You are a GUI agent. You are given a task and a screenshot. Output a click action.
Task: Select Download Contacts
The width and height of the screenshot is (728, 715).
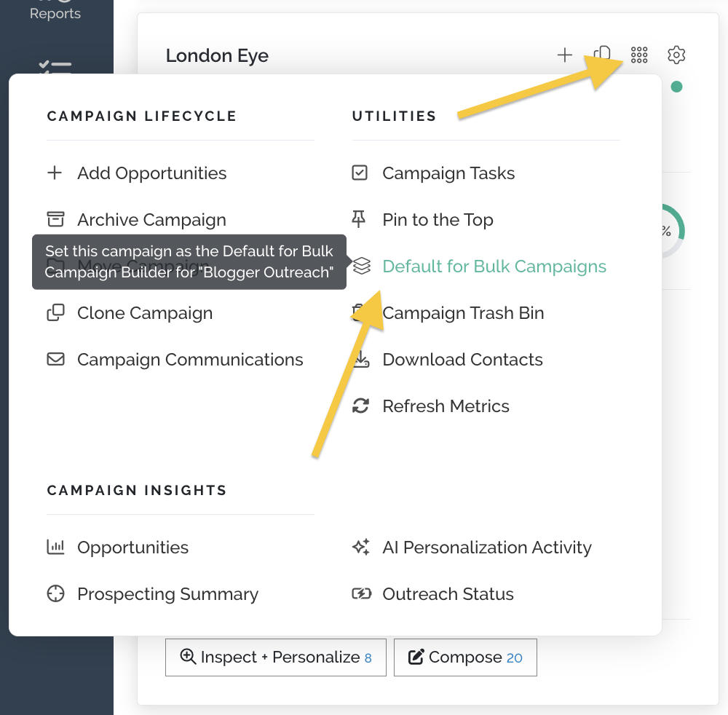[463, 360]
